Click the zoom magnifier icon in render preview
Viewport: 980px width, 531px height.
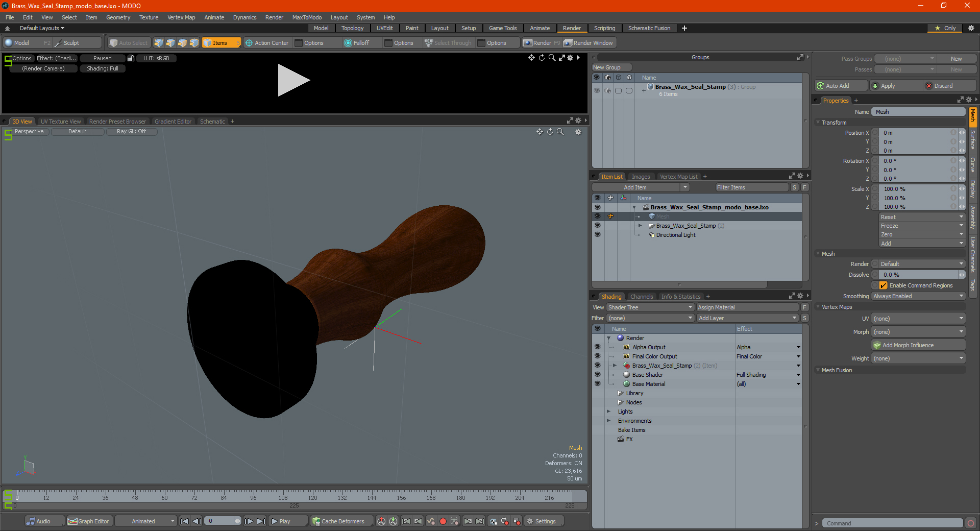(552, 58)
